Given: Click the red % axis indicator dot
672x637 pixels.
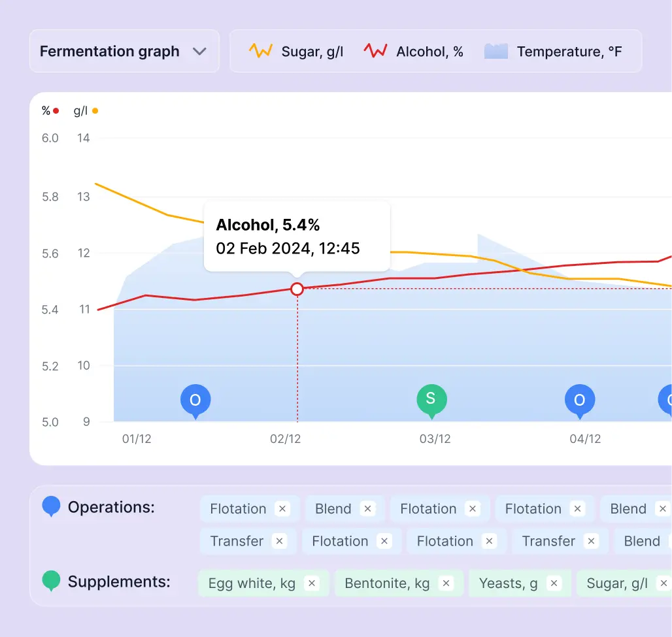Looking at the screenshot, I should click(56, 111).
